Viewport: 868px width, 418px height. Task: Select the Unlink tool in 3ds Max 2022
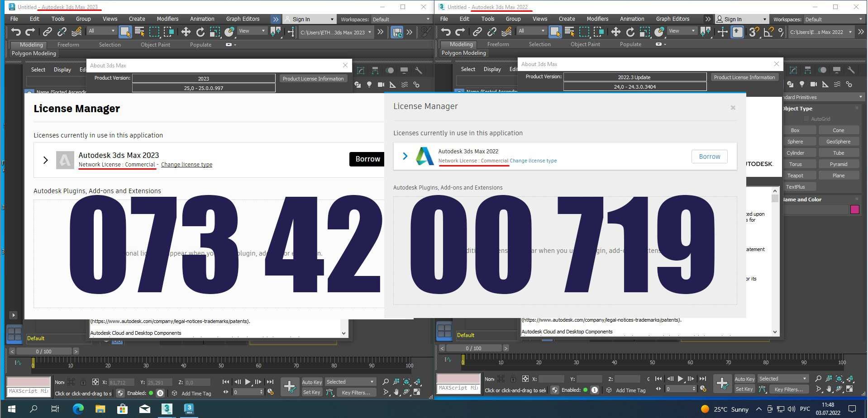pyautogui.click(x=491, y=32)
